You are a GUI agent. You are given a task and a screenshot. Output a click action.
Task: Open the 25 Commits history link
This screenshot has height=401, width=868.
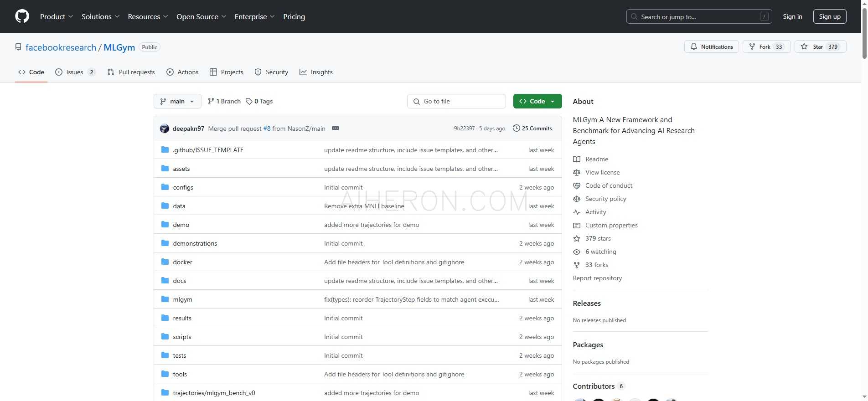pyautogui.click(x=532, y=128)
